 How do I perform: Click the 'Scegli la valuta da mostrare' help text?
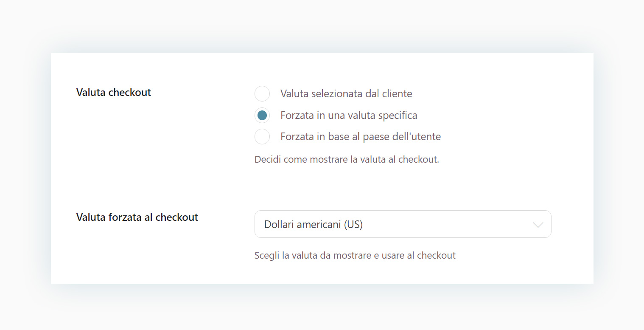[355, 255]
